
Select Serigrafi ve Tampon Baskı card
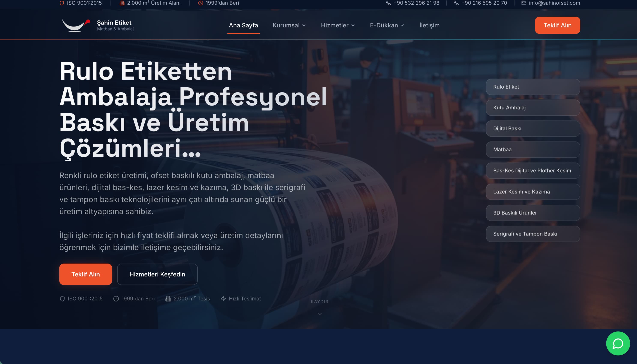533,234
